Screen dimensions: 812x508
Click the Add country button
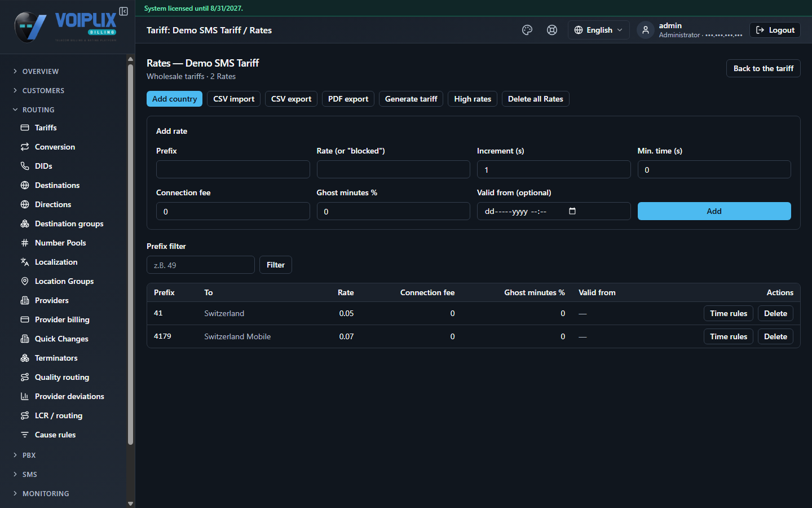(x=174, y=99)
